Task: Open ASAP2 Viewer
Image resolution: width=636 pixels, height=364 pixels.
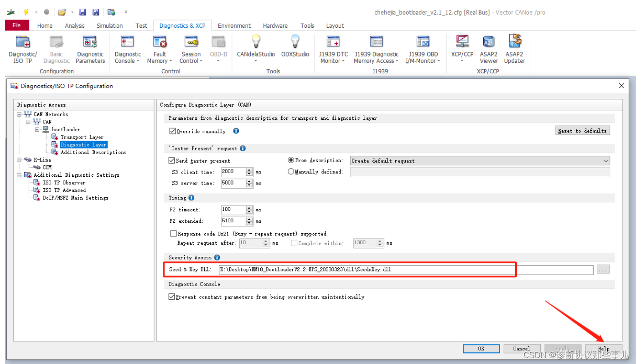Action: pyautogui.click(x=489, y=50)
